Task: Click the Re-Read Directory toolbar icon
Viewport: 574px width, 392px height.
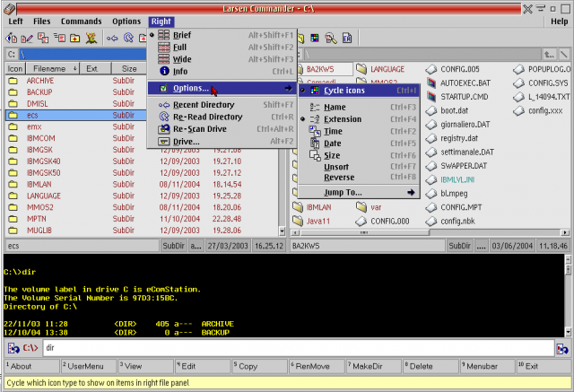Action: 128,38
